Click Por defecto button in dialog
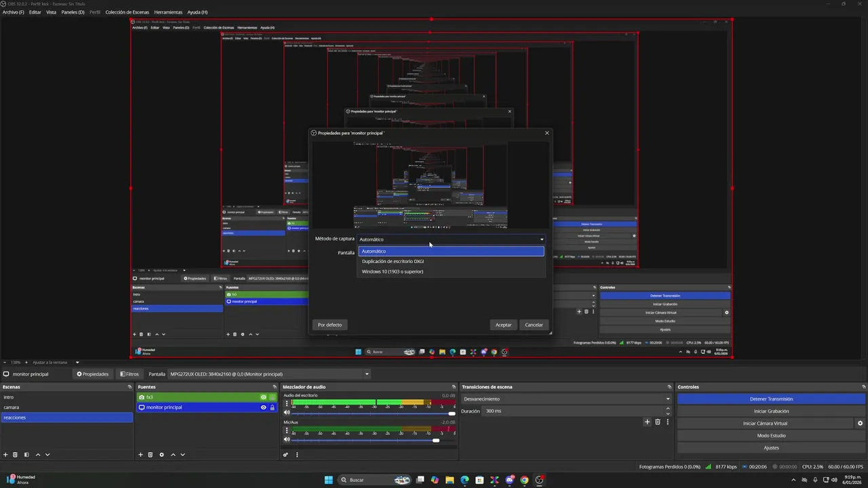The image size is (868, 488). [330, 325]
